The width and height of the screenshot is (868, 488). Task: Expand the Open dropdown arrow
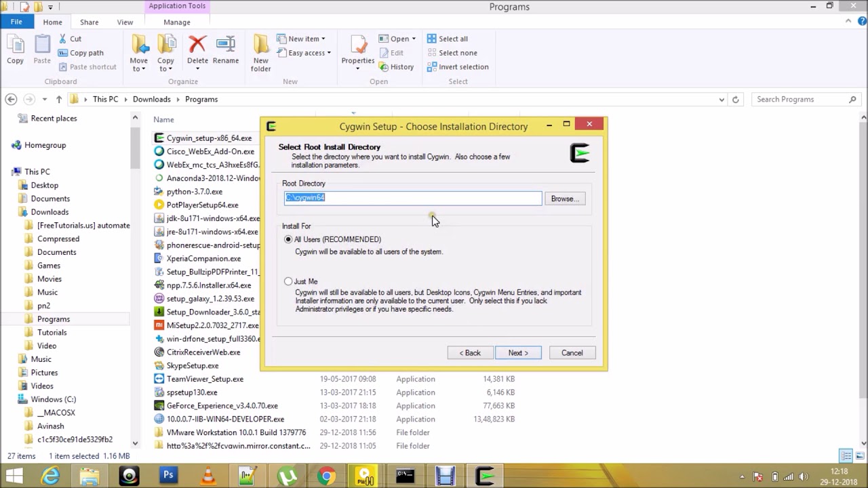414,39
